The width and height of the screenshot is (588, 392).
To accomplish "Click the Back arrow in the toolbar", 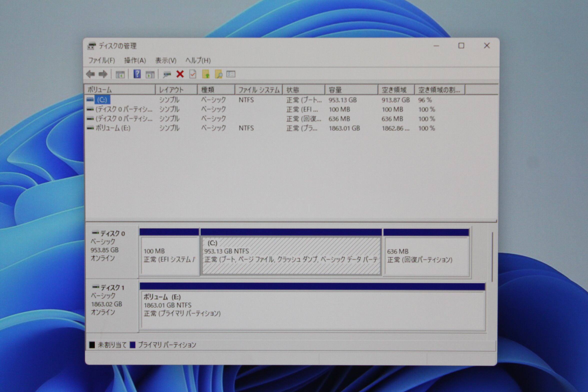I will coord(90,74).
